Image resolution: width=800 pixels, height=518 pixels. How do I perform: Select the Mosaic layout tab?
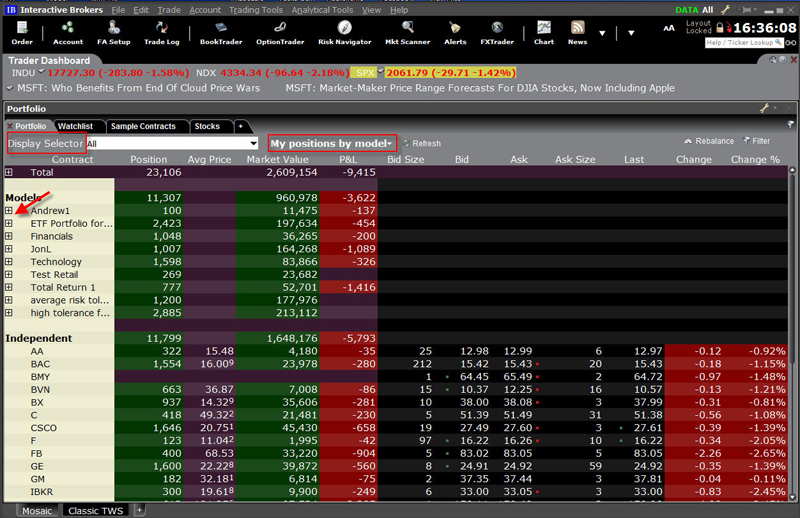[x=37, y=510]
